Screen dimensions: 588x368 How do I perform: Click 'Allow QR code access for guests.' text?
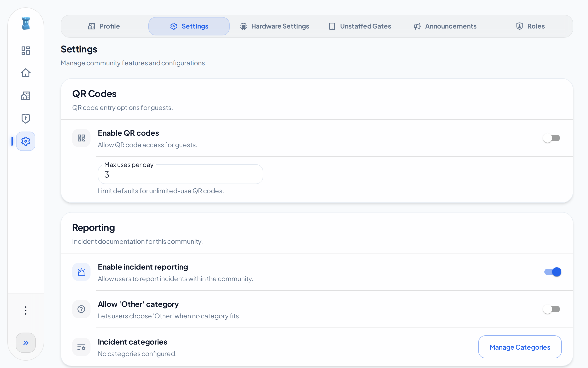pos(147,145)
